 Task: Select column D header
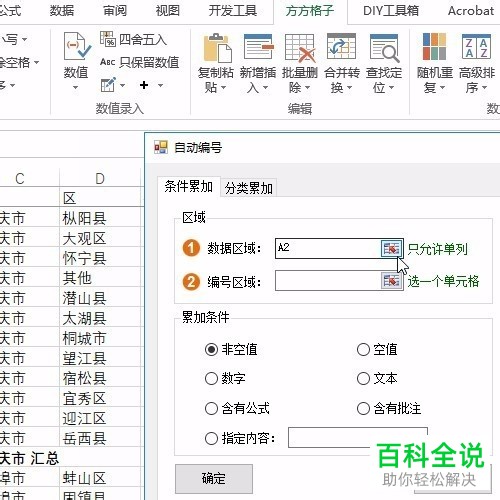click(x=100, y=179)
